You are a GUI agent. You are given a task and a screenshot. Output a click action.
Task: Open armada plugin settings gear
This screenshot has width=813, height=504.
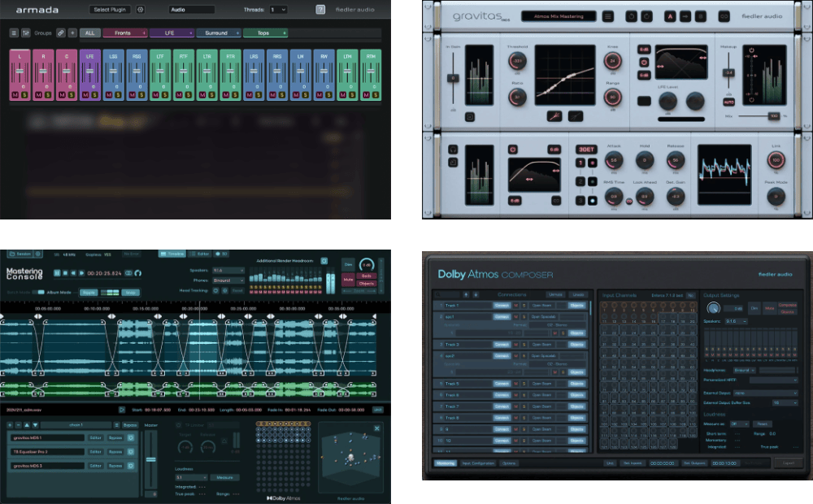click(x=141, y=9)
